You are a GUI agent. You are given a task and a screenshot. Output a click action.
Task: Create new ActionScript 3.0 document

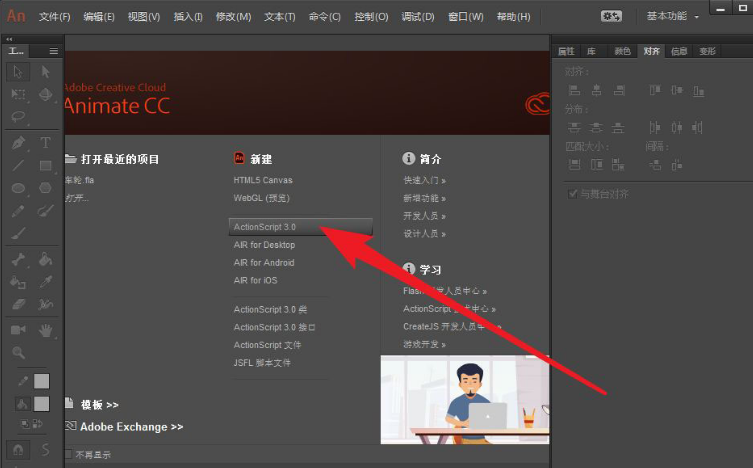click(301, 227)
